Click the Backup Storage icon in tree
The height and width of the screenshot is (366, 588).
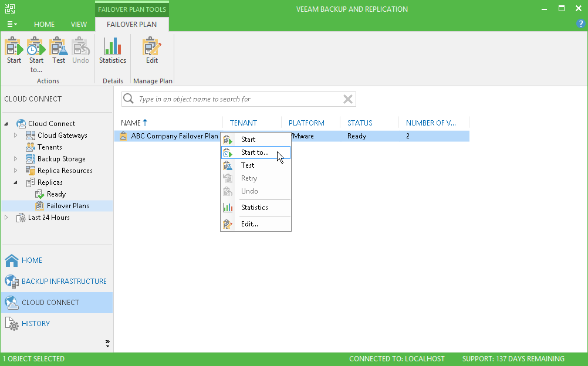31,158
